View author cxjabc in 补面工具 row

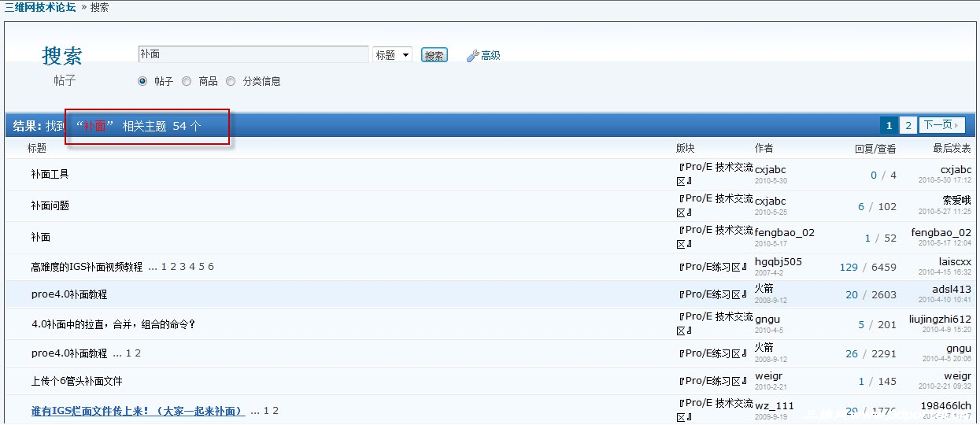[771, 169]
